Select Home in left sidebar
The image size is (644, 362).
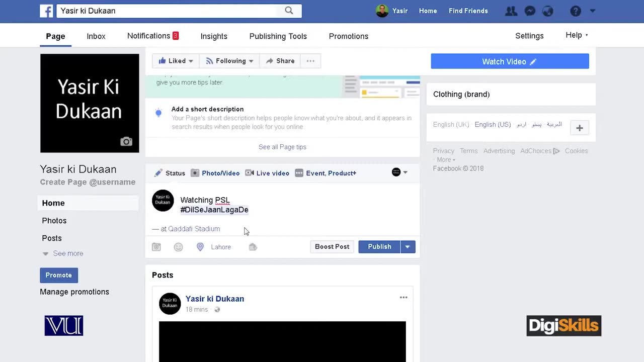click(x=88, y=203)
